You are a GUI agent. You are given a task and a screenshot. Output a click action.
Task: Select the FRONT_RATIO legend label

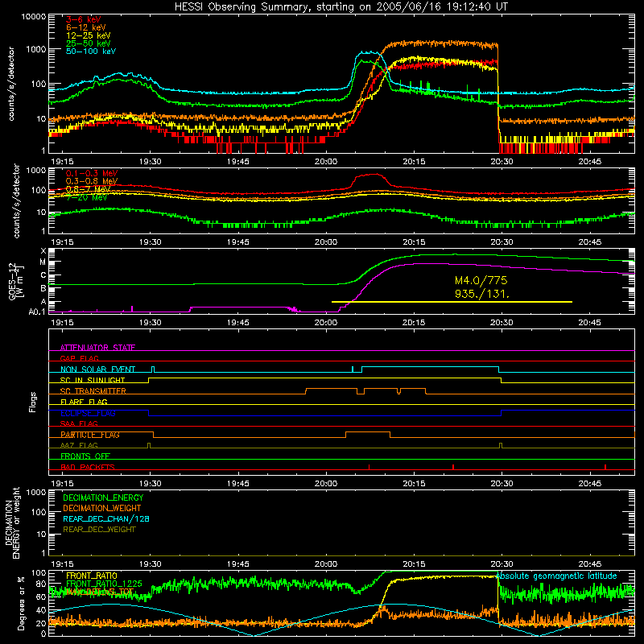pyautogui.click(x=92, y=576)
